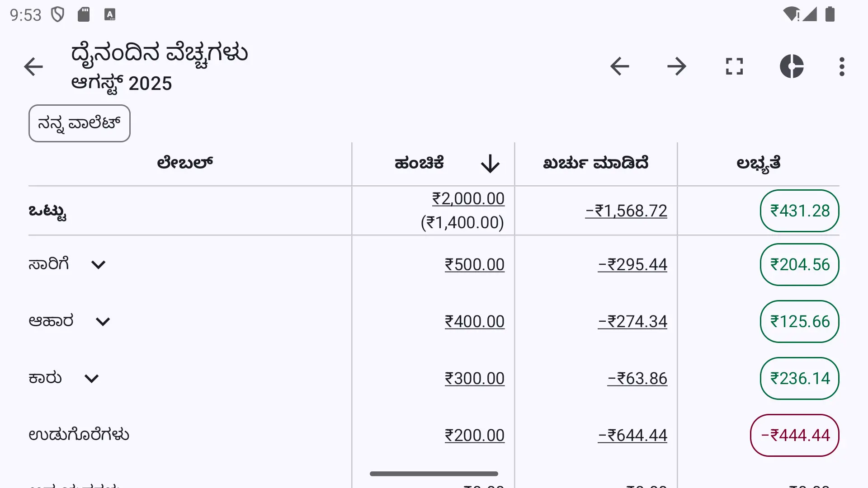Go to previous month with left arrow
Image resolution: width=868 pixels, height=488 pixels.
(619, 67)
